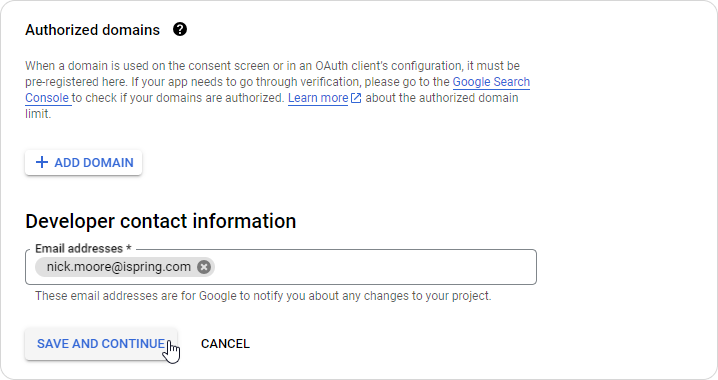Click the plus icon on Add Domain
The height and width of the screenshot is (380, 718).
click(x=42, y=163)
